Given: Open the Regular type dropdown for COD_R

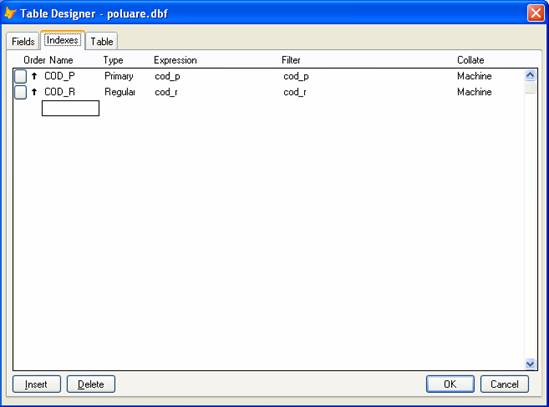Looking at the screenshot, I should click(x=120, y=92).
